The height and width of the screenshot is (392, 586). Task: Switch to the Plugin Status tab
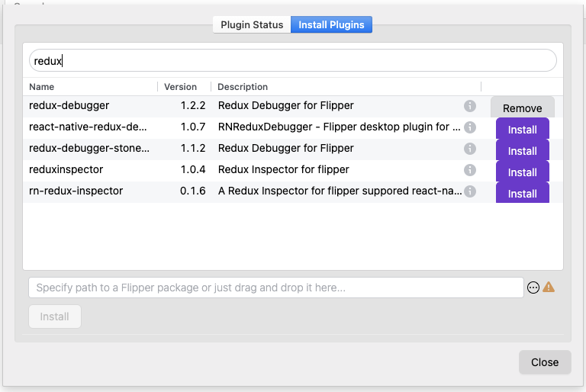[252, 24]
